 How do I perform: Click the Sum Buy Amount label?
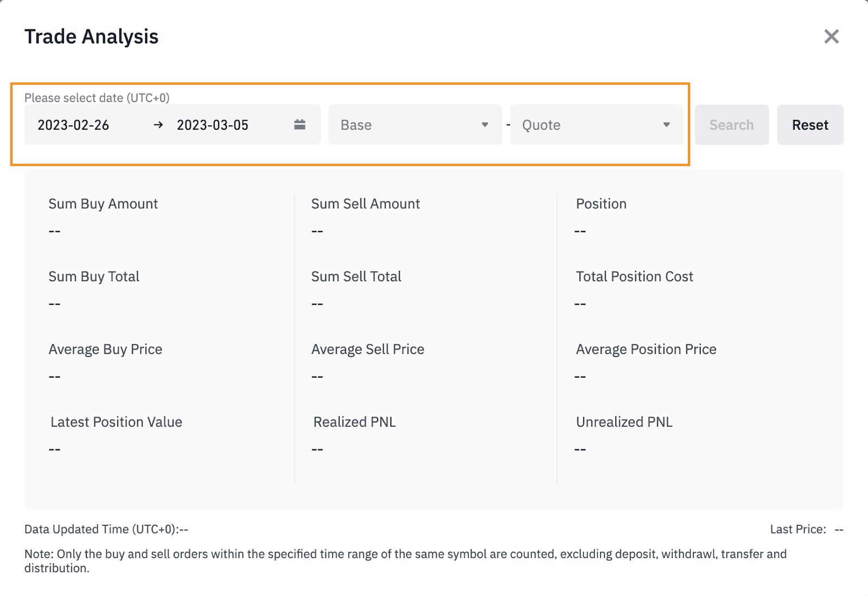point(103,204)
